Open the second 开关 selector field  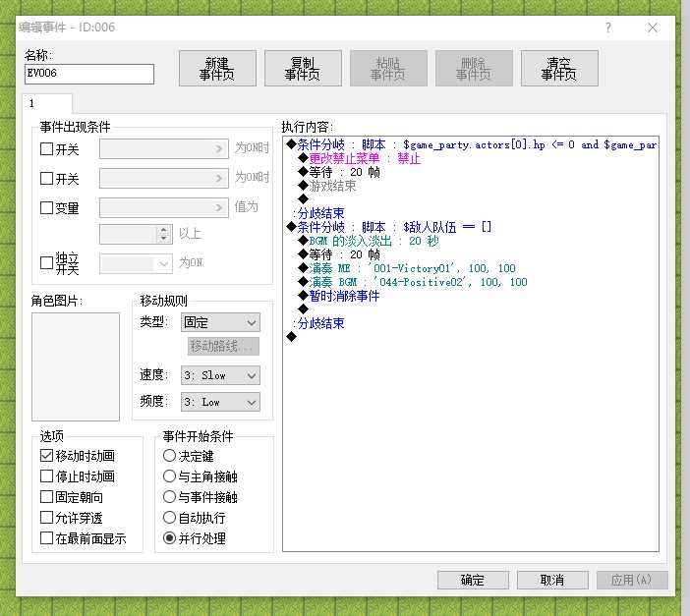coord(164,178)
